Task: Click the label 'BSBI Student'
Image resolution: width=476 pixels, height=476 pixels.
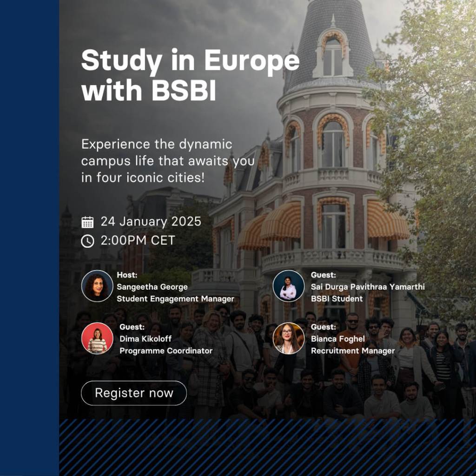Action: 337,299
